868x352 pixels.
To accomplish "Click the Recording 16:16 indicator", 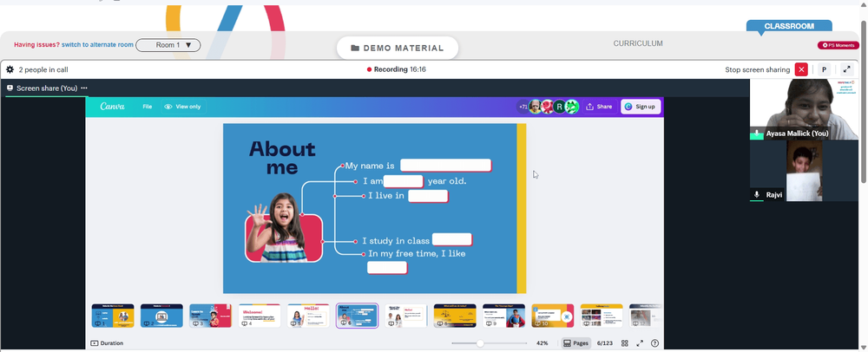I will pos(397,69).
